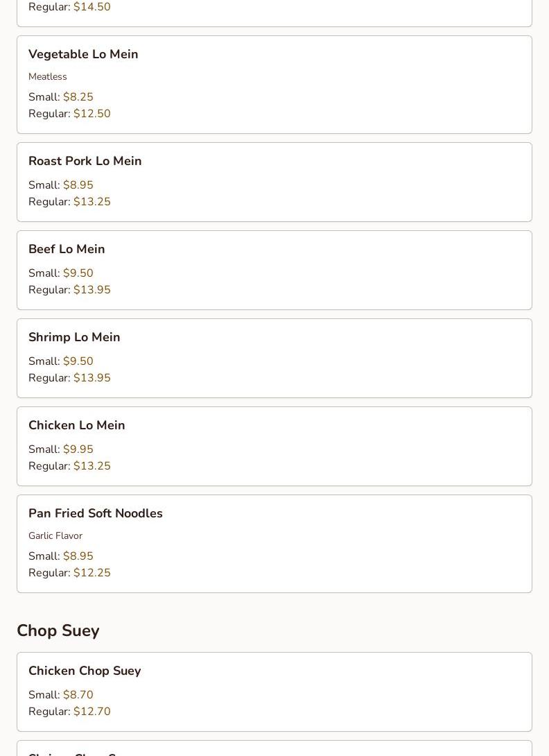
Task: Click Pan Fried Soft Noodles regular price $12.25
Action: (92, 573)
